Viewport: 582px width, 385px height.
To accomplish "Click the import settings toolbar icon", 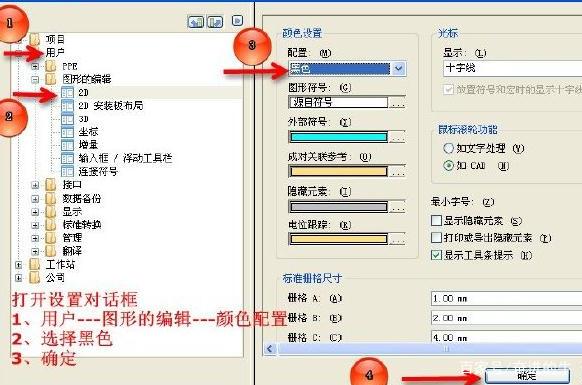I will pyautogui.click(x=196, y=22).
